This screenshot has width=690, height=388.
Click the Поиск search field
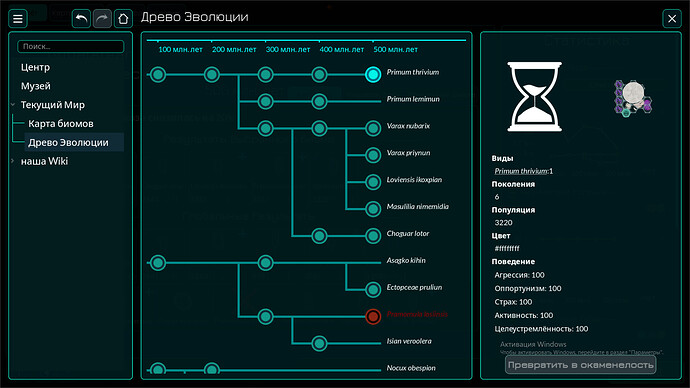tap(70, 47)
